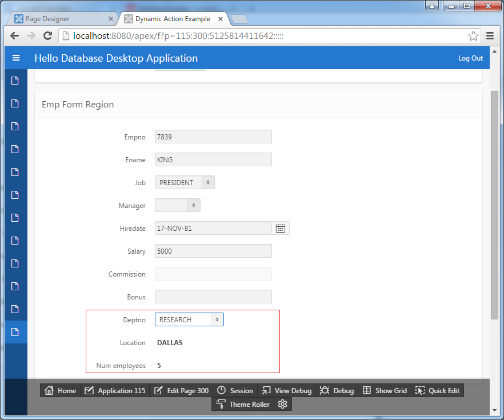This screenshot has height=420, width=504.
Task: Click the empty Bonus field
Action: coord(213,297)
